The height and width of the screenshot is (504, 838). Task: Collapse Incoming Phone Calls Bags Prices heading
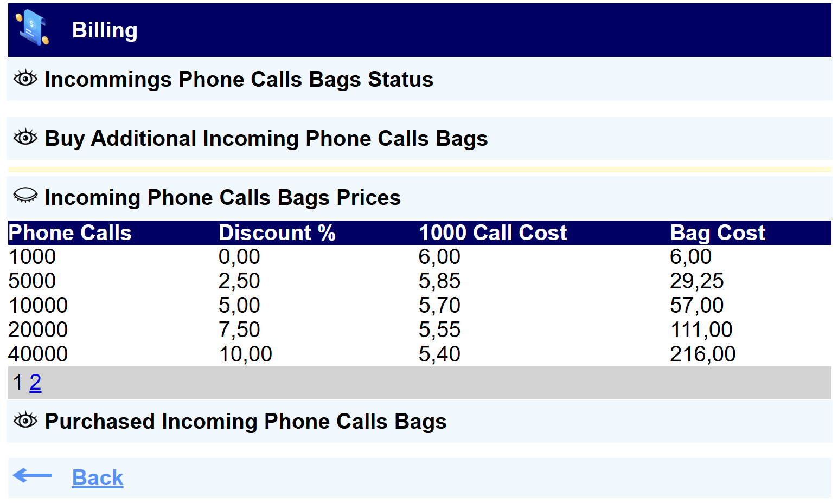click(x=222, y=198)
